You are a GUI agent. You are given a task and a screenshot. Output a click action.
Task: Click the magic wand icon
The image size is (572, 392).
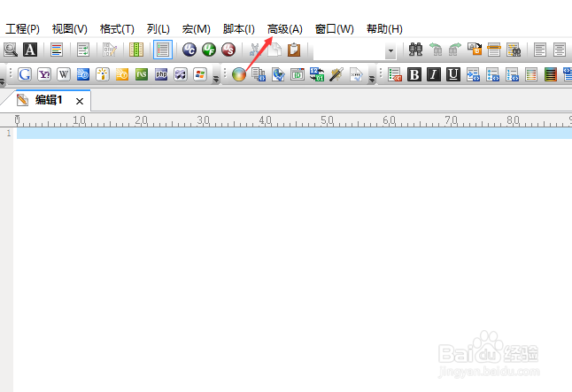click(336, 74)
